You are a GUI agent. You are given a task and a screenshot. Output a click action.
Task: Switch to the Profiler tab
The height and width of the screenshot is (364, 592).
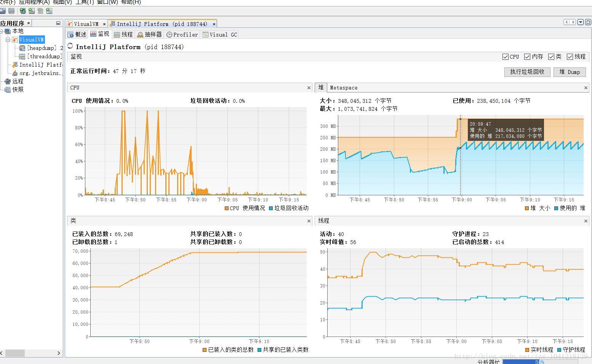click(x=182, y=35)
